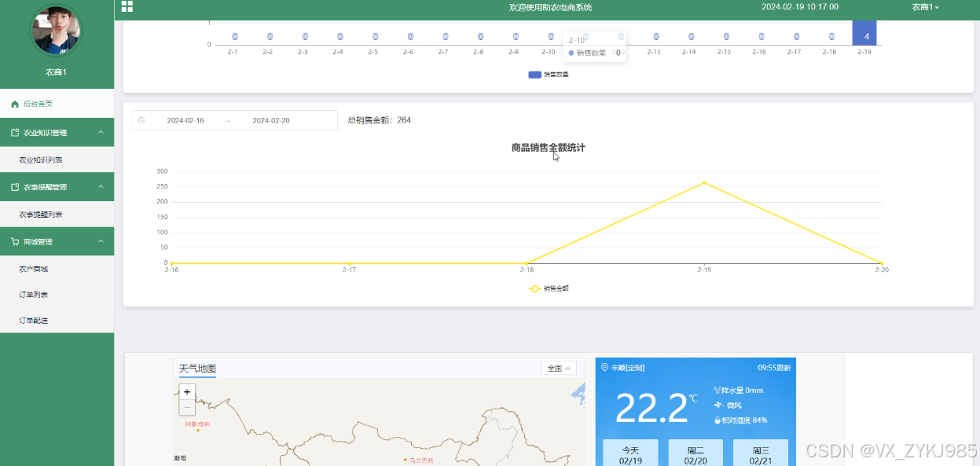Go to 后台首页 home page
Screen dimensions: 980x466
pos(57,104)
